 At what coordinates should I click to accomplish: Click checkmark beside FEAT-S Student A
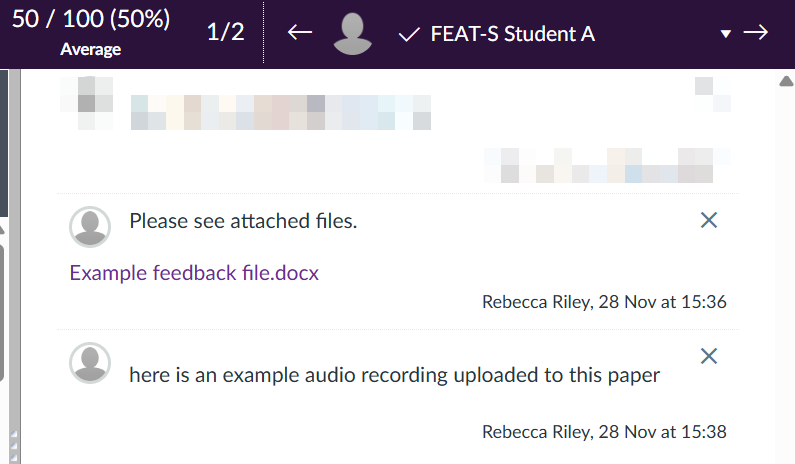pyautogui.click(x=408, y=35)
